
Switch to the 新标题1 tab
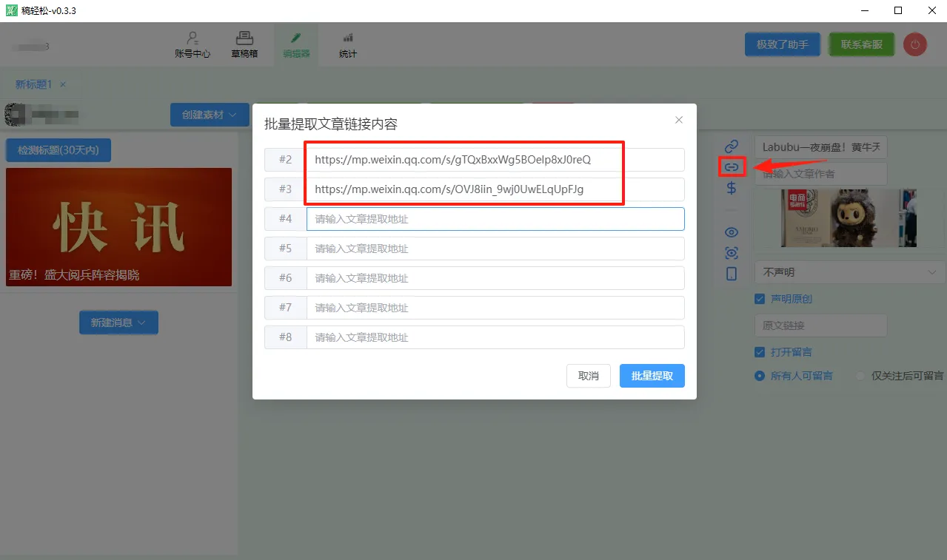pos(35,84)
